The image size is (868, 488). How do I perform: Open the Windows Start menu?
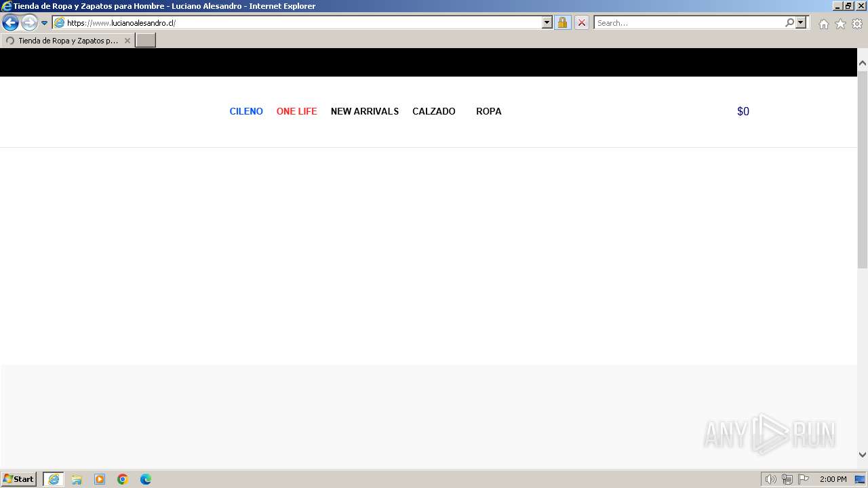18,479
